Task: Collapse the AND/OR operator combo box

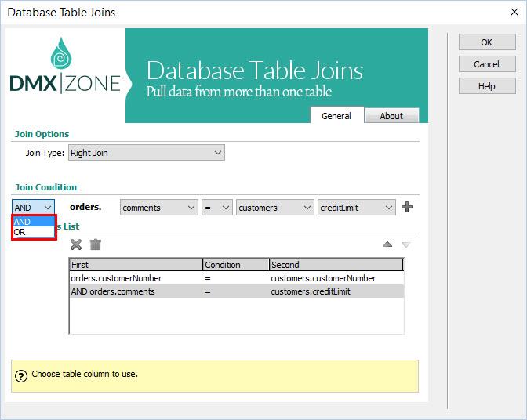Action: pyautogui.click(x=33, y=208)
